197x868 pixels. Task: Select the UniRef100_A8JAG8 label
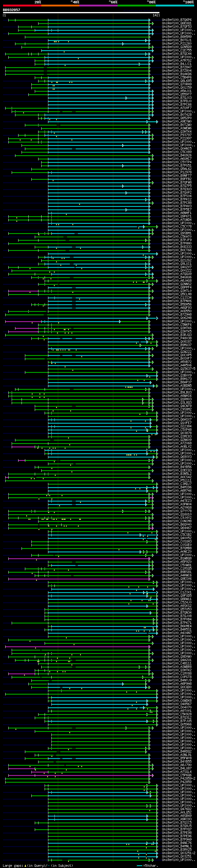point(177,281)
